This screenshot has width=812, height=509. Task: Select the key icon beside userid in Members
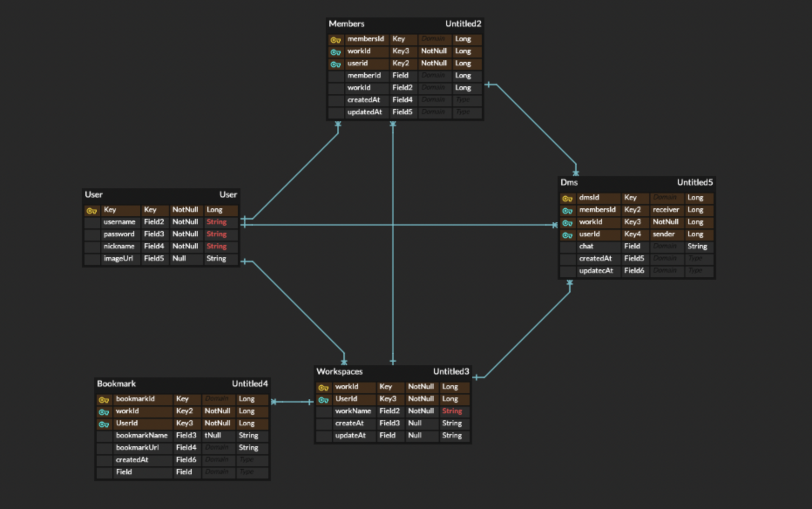[335, 64]
